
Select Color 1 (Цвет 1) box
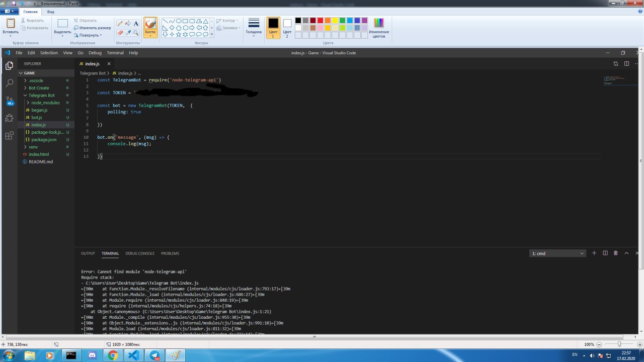[273, 28]
